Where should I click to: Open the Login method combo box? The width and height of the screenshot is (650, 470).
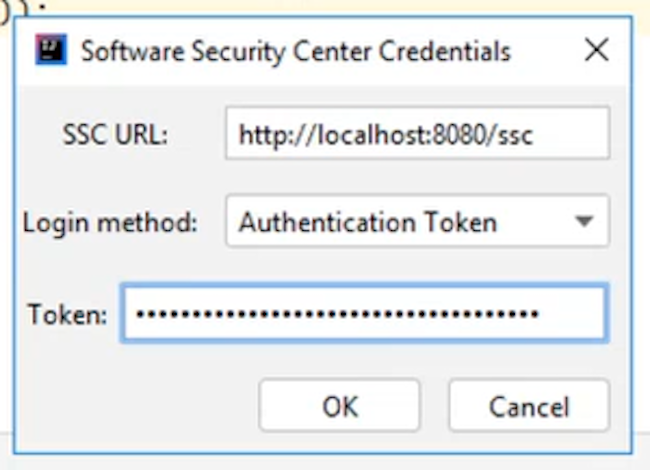click(416, 221)
